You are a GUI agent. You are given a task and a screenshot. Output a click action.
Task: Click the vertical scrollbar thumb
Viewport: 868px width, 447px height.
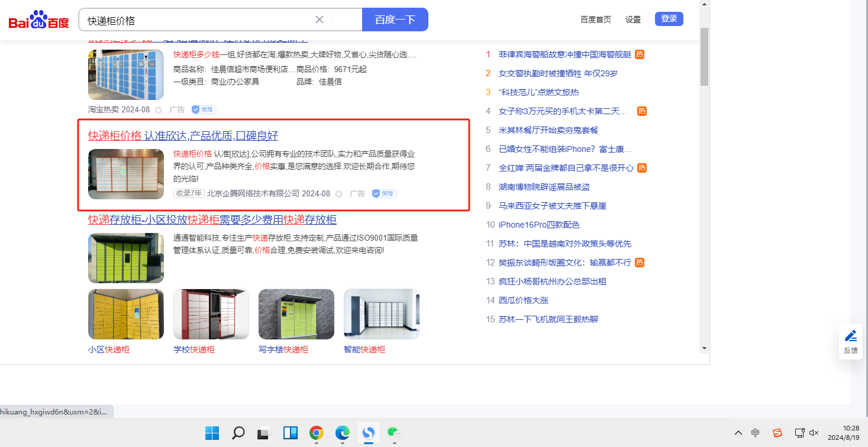pos(704,57)
